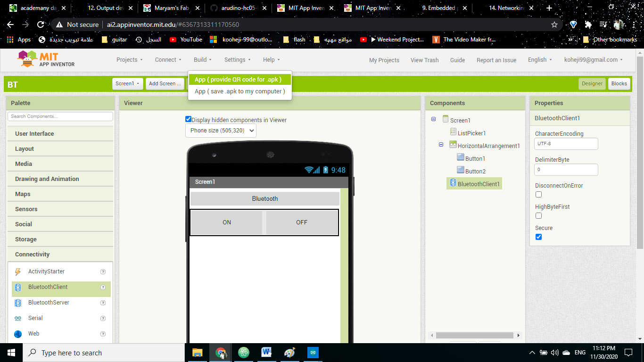Image resolution: width=644 pixels, height=362 pixels.
Task: Switch to the Blocks editor
Action: [x=619, y=83]
